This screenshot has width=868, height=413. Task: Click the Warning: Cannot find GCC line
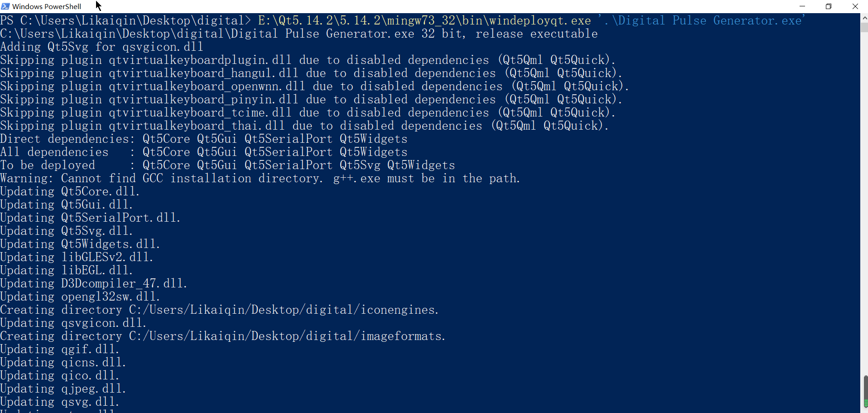(260, 178)
